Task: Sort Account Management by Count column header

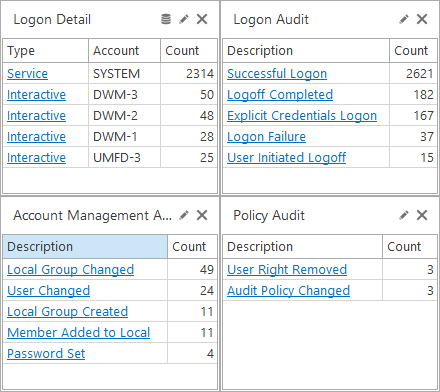Action: [x=192, y=247]
